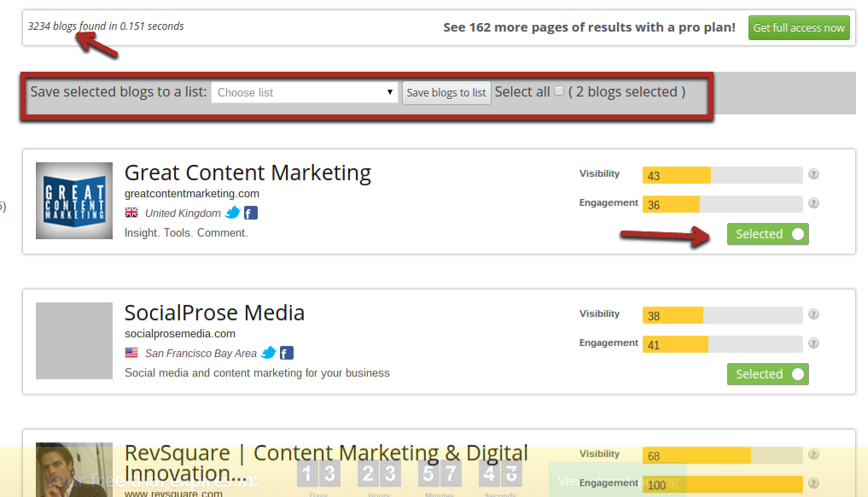The width and height of the screenshot is (868, 497).
Task: Click RevSquare Visibility bar 68
Action: click(x=722, y=455)
